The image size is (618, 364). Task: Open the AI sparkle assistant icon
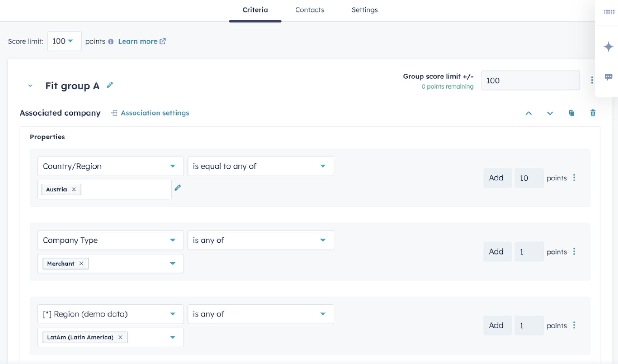[x=608, y=47]
